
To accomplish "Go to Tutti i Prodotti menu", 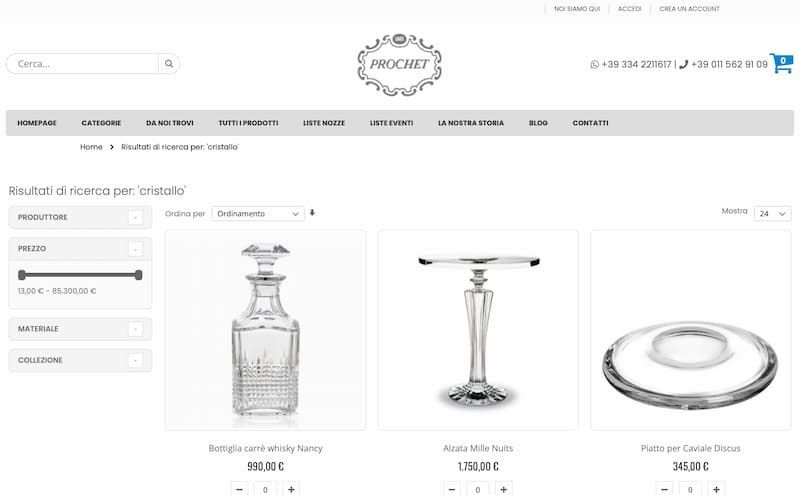I will [x=248, y=123].
